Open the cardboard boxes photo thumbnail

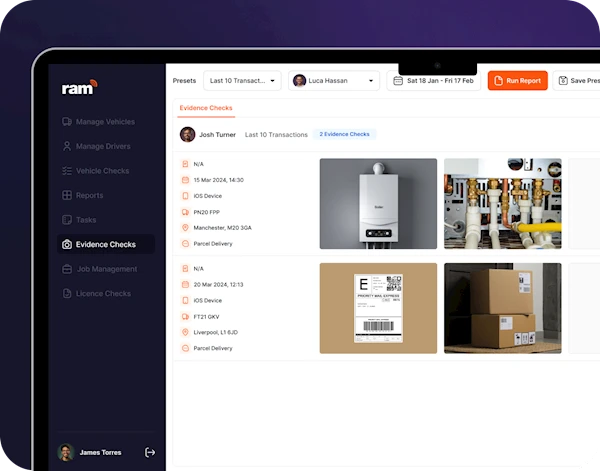point(502,308)
